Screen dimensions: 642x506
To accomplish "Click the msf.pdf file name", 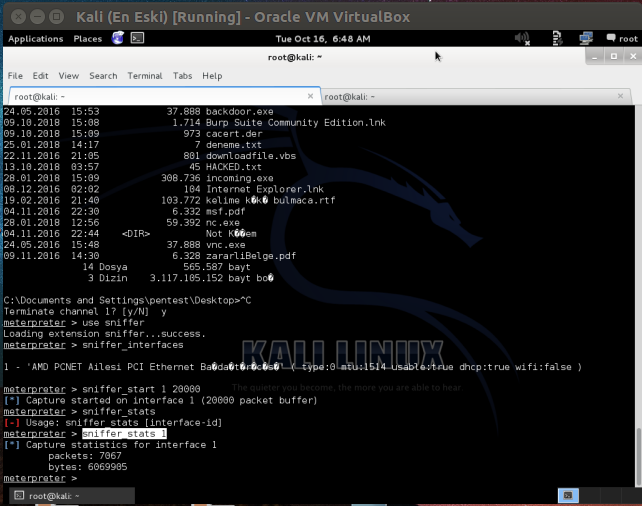I will pyautogui.click(x=226, y=211).
